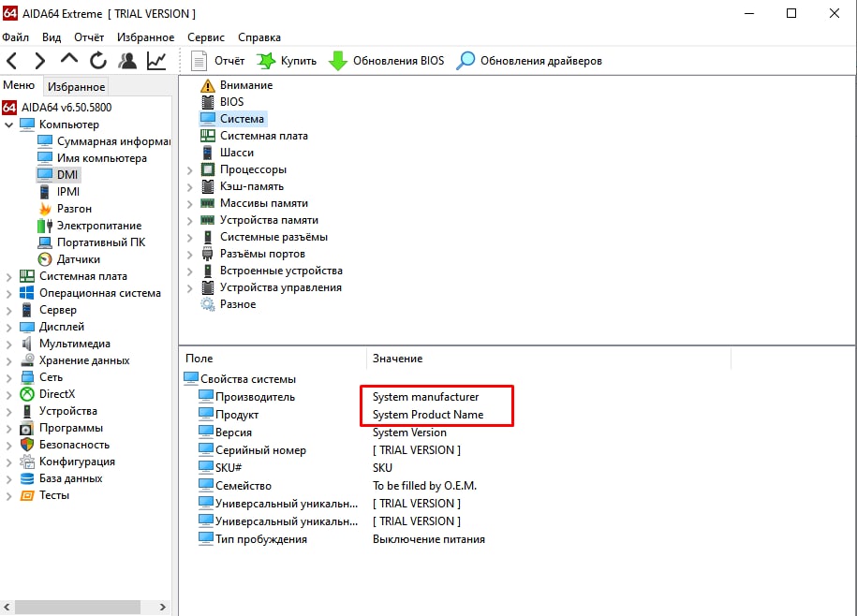
Task: Select Суммарная информация tree item
Action: [104, 140]
